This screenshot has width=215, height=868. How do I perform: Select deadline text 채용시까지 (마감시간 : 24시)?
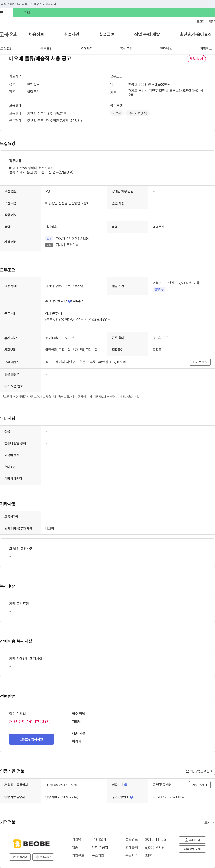click(x=30, y=721)
